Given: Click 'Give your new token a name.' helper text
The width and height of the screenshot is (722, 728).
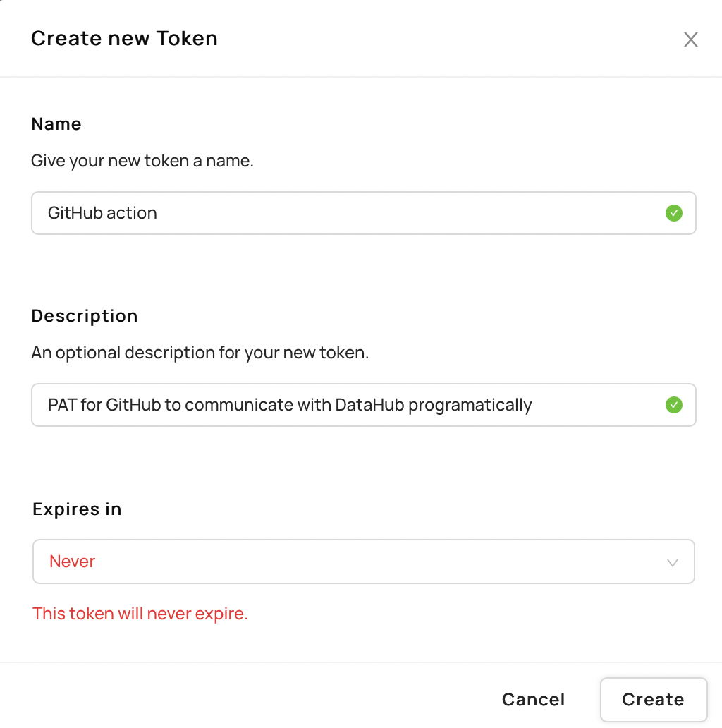Looking at the screenshot, I should pos(142,161).
